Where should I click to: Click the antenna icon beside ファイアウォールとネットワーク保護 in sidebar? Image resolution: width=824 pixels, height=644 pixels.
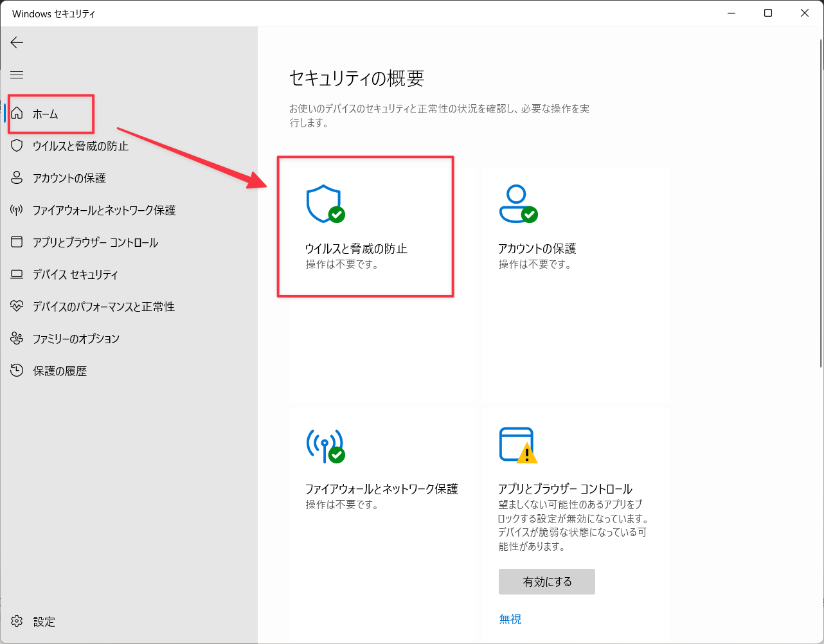click(17, 210)
